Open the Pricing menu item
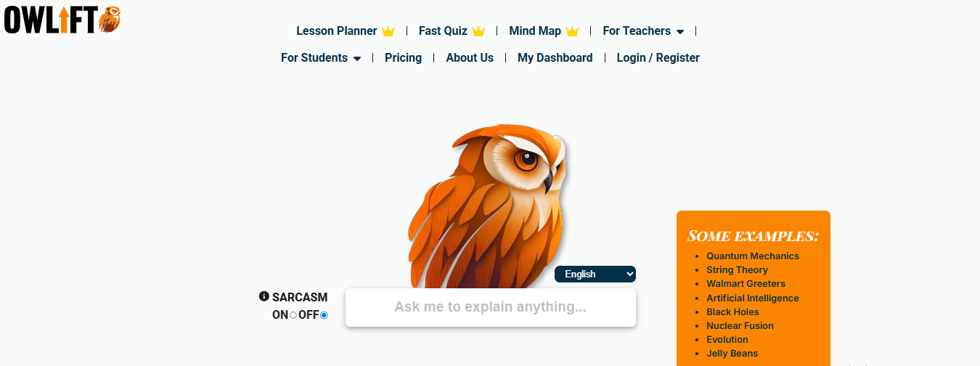 pos(403,58)
